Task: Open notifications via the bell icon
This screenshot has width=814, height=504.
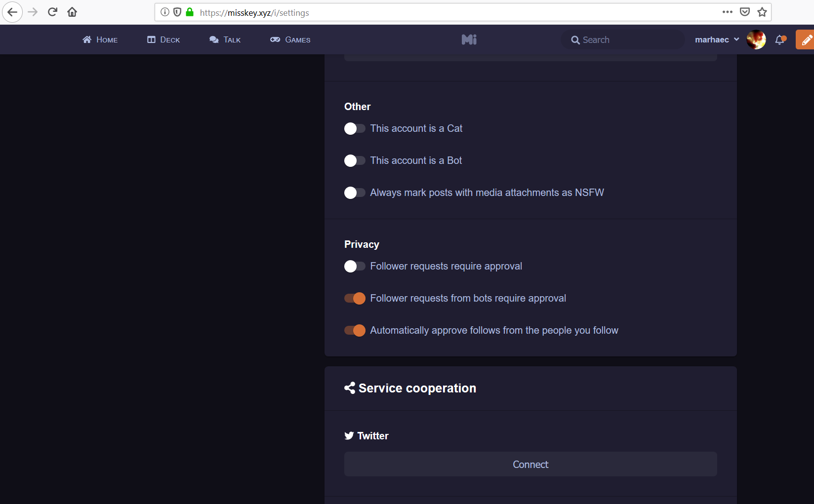Action: pyautogui.click(x=780, y=39)
